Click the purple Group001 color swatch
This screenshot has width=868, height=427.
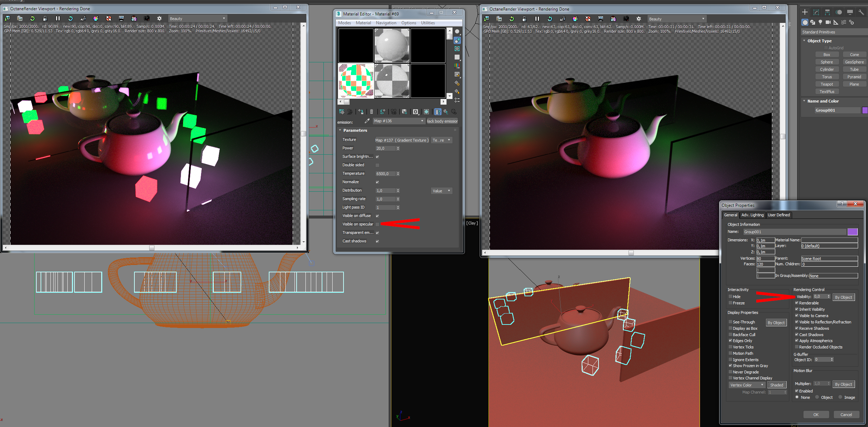tap(864, 110)
